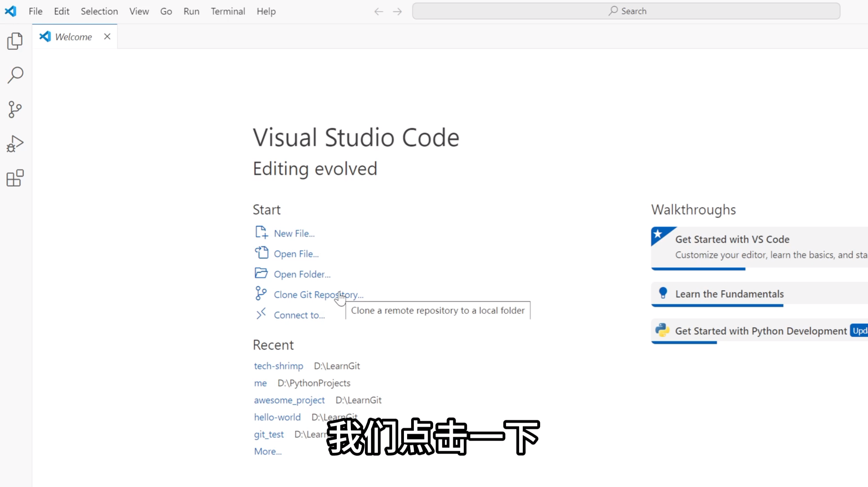Viewport: 868px width, 487px height.
Task: Click the go back arrow
Action: (x=379, y=11)
